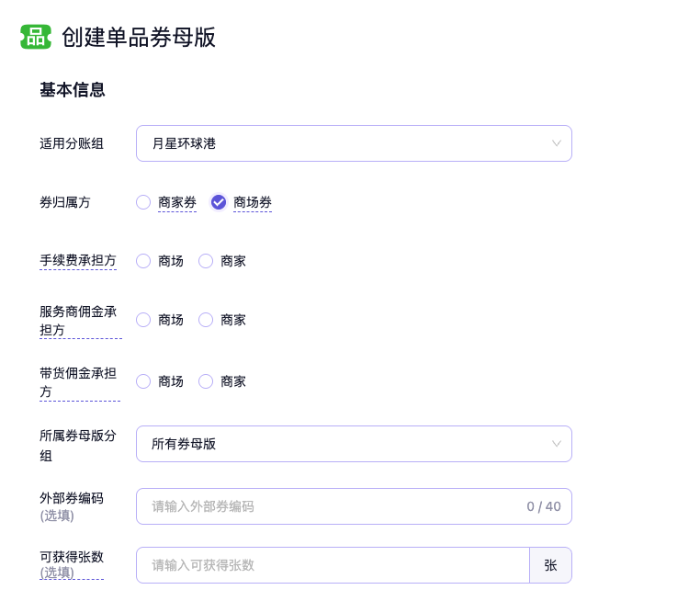The width and height of the screenshot is (700, 601).
Task: Click the 服务商佣金承担方 dashed label
Action: pos(78,321)
